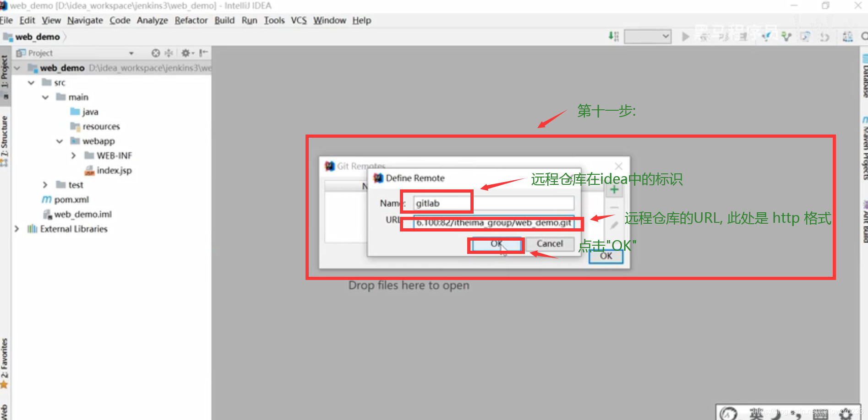Open Project panel gear settings menu
Viewport: 868px width, 420px height.
(x=187, y=53)
